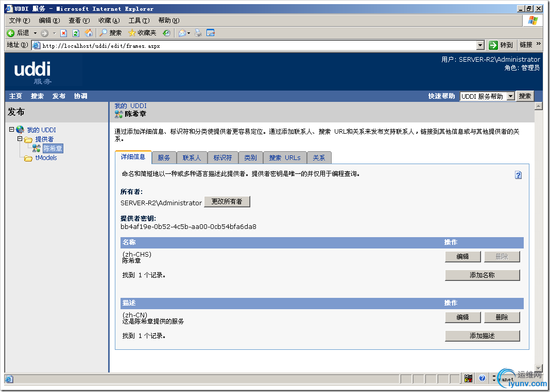
Task: Expand the 链接 toolbar chevron
Action: pyautogui.click(x=539, y=44)
